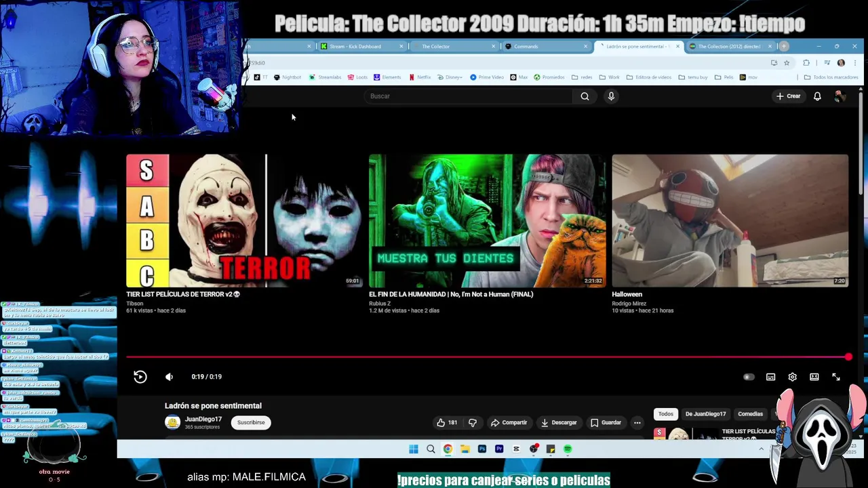Click the TIER LIST PELÍCULAS DE TERROR v2 title

coord(183,294)
